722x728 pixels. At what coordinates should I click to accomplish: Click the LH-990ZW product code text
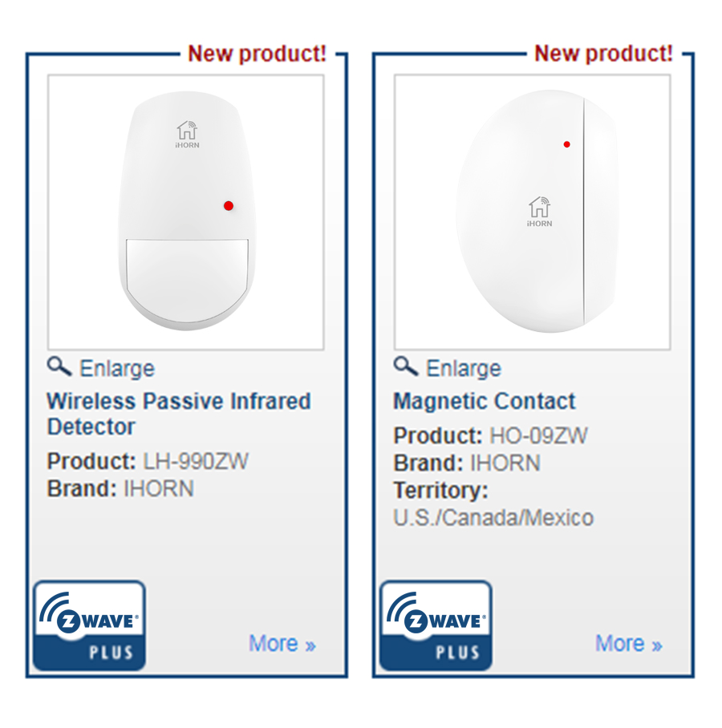pos(196,462)
